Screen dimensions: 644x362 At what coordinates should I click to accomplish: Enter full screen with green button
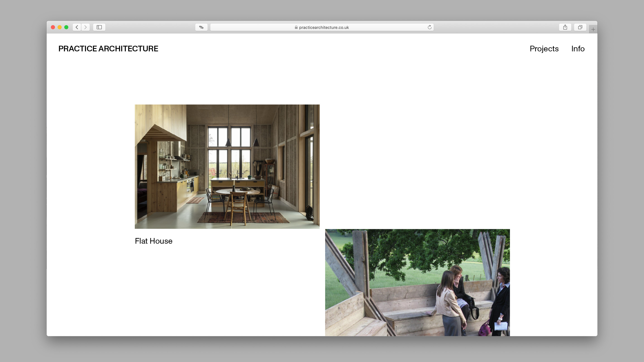point(66,27)
